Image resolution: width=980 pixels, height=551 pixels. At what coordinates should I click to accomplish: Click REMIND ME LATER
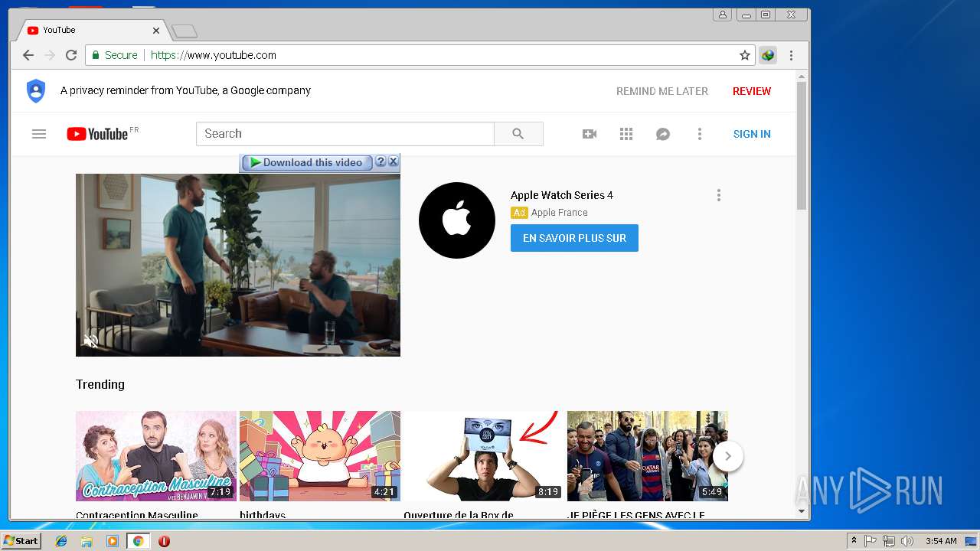pos(662,91)
